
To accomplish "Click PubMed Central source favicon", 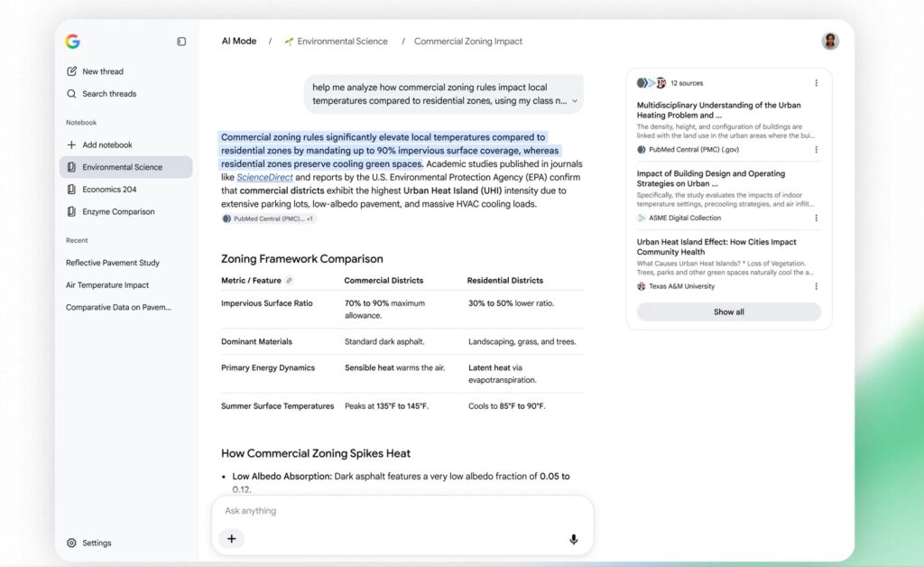I will [642, 150].
